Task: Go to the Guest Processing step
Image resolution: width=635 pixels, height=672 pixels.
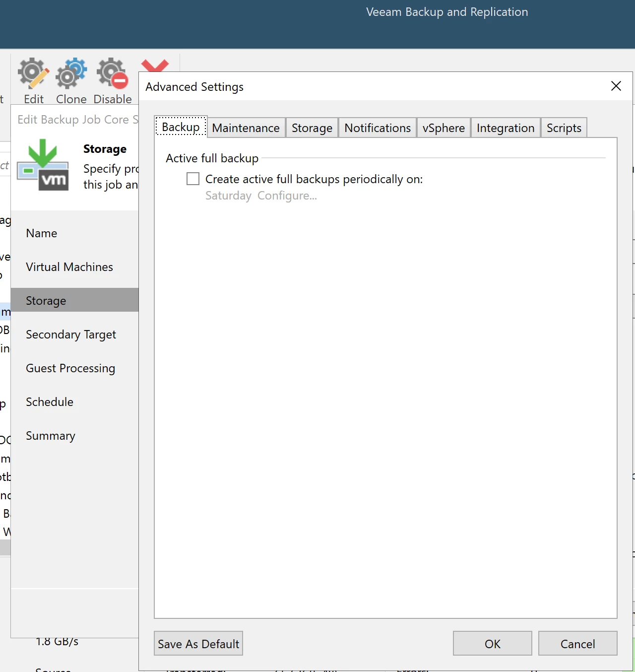Action: pyautogui.click(x=70, y=368)
